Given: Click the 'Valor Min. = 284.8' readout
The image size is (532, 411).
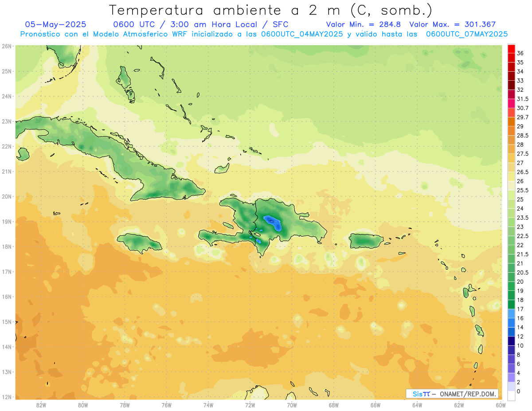Looking at the screenshot, I should (x=364, y=24).
